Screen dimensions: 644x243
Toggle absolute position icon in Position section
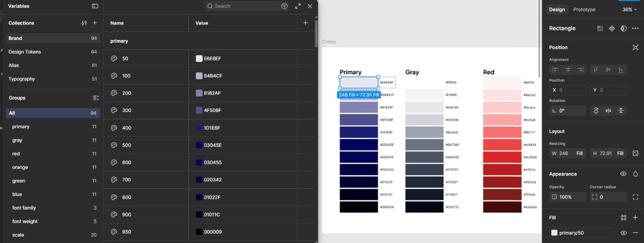(635, 47)
